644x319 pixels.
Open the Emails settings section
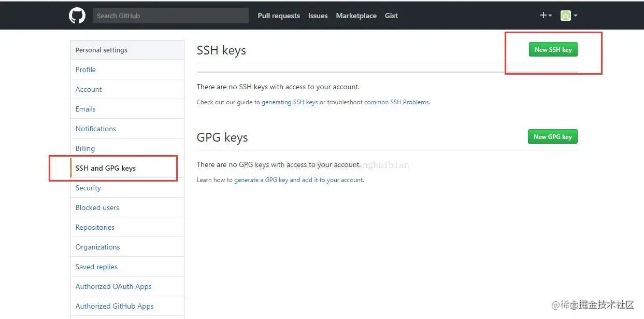[x=85, y=109]
